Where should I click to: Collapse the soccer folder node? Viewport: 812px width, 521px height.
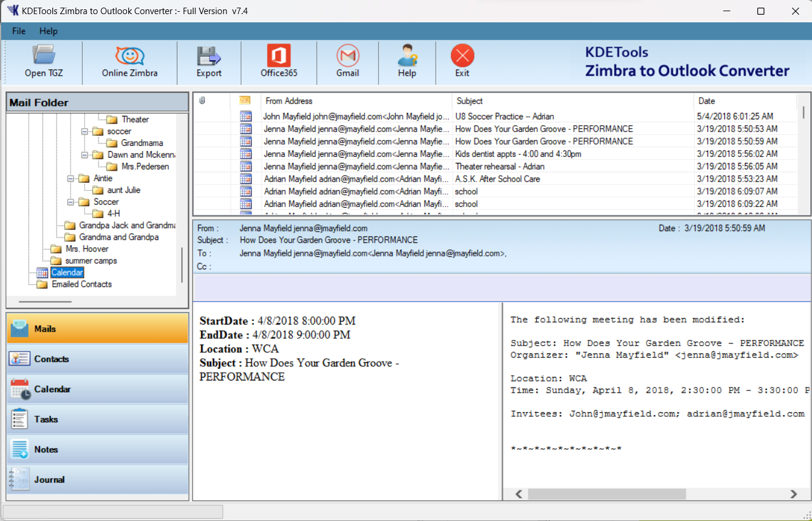click(84, 131)
